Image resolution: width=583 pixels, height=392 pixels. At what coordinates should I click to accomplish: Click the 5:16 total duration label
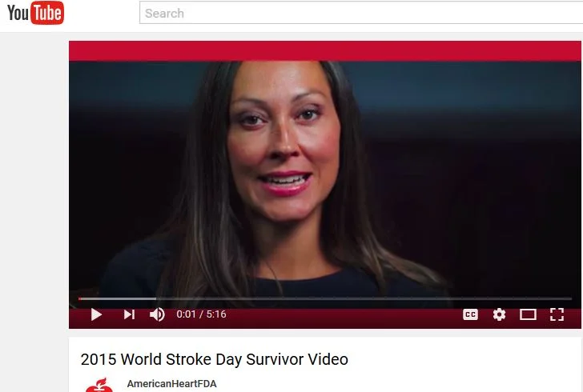[x=216, y=314]
